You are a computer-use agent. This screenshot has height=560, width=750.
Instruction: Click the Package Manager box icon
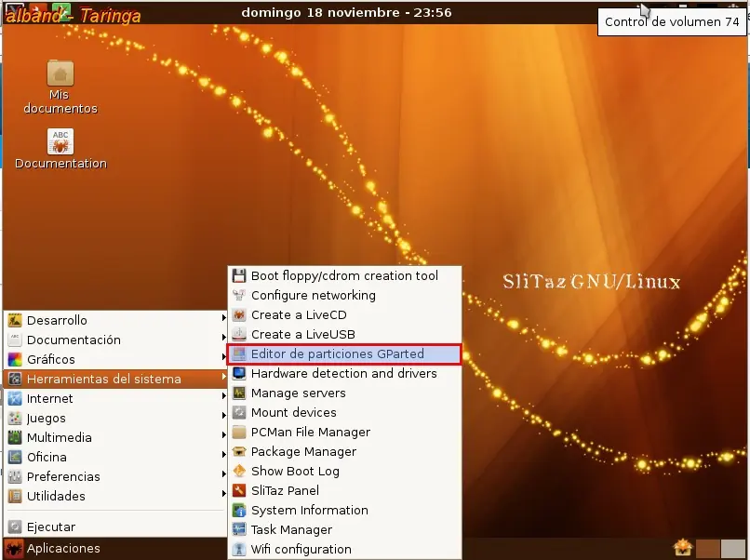(x=239, y=451)
